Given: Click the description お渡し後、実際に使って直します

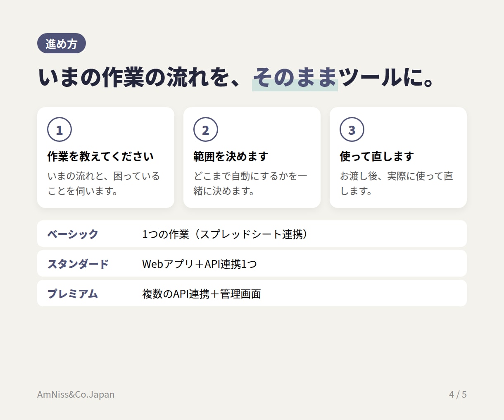Looking at the screenshot, I should (397, 183).
